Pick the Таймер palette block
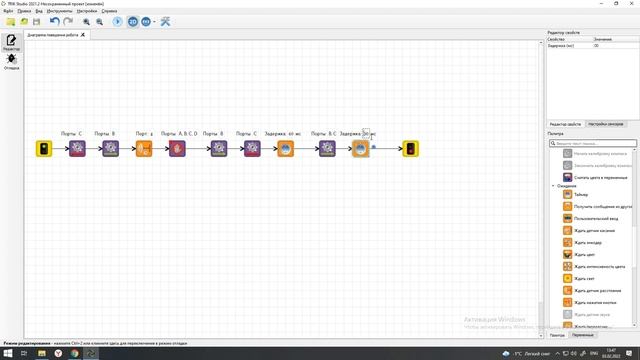The image size is (640, 360). [576, 195]
